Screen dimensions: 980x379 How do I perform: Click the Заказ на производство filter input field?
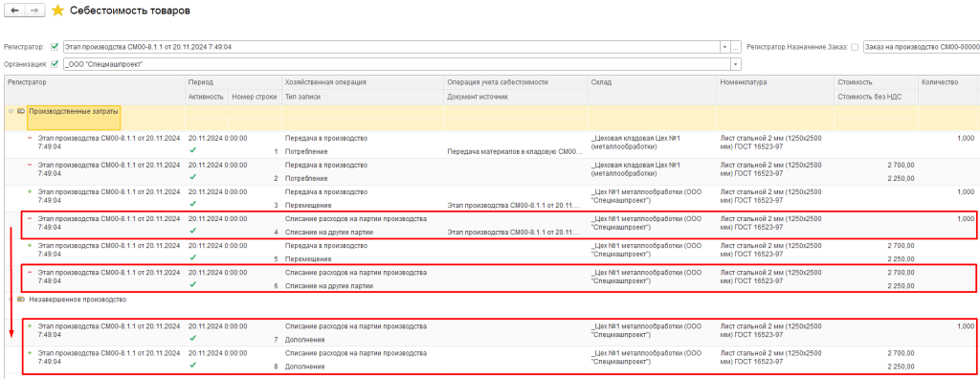click(x=922, y=47)
